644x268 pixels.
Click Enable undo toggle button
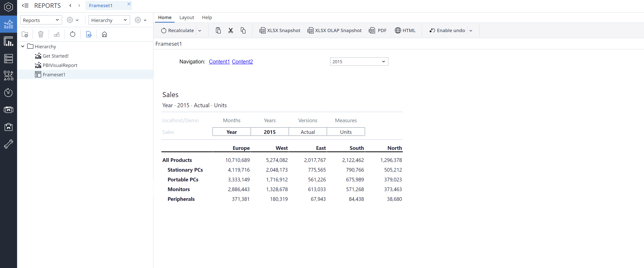(x=447, y=31)
